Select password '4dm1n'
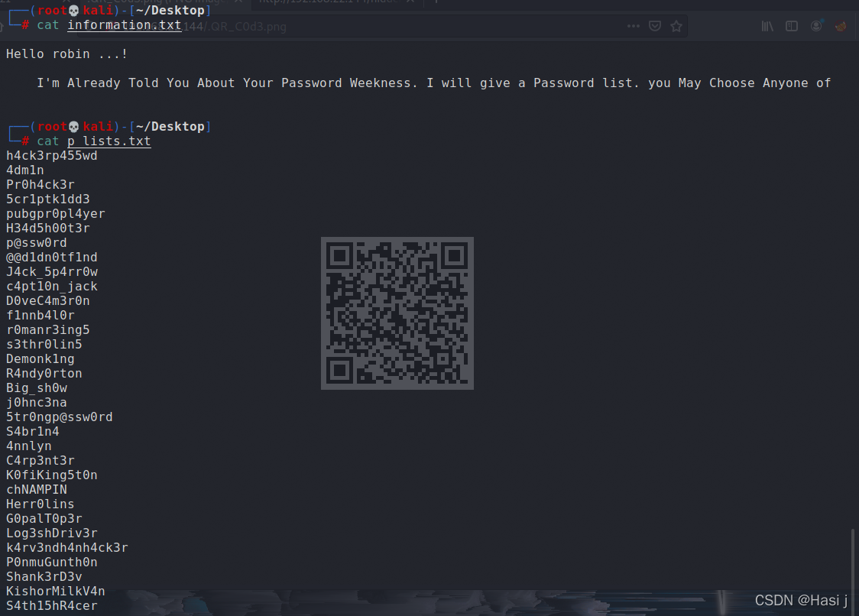 [24, 170]
